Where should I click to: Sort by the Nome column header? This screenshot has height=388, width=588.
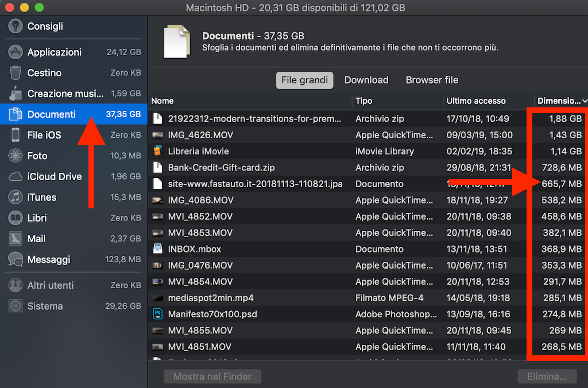[163, 101]
